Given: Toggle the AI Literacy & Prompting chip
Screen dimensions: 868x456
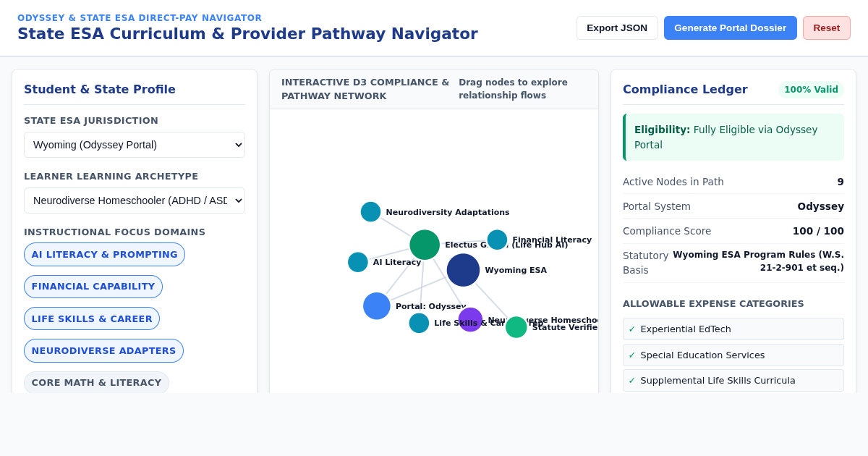Looking at the screenshot, I should 104,255.
